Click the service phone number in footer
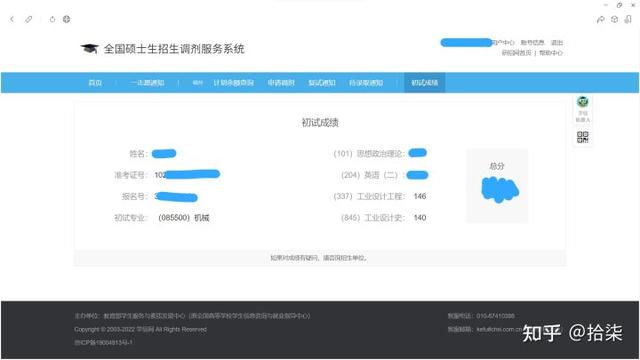The width and height of the screenshot is (640, 360). [x=495, y=316]
